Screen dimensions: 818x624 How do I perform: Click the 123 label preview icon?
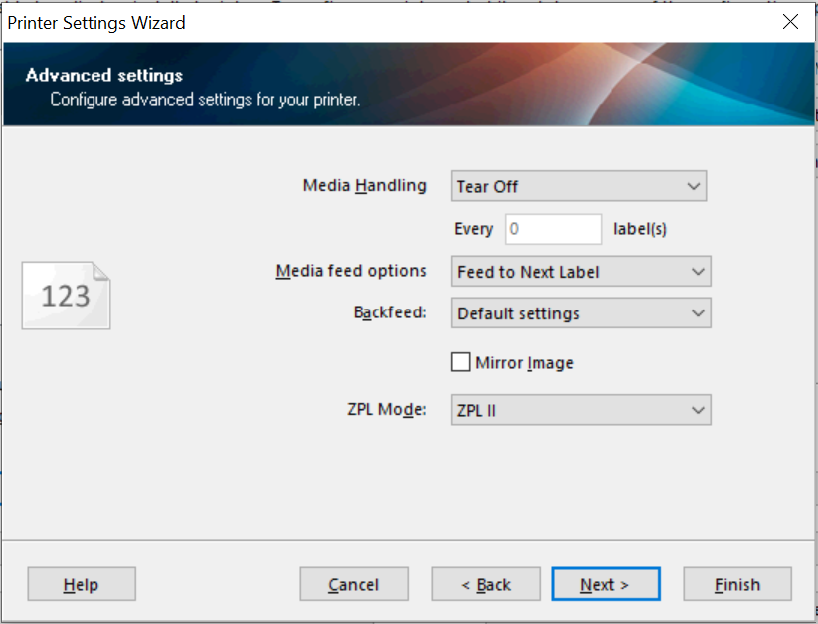(x=65, y=295)
